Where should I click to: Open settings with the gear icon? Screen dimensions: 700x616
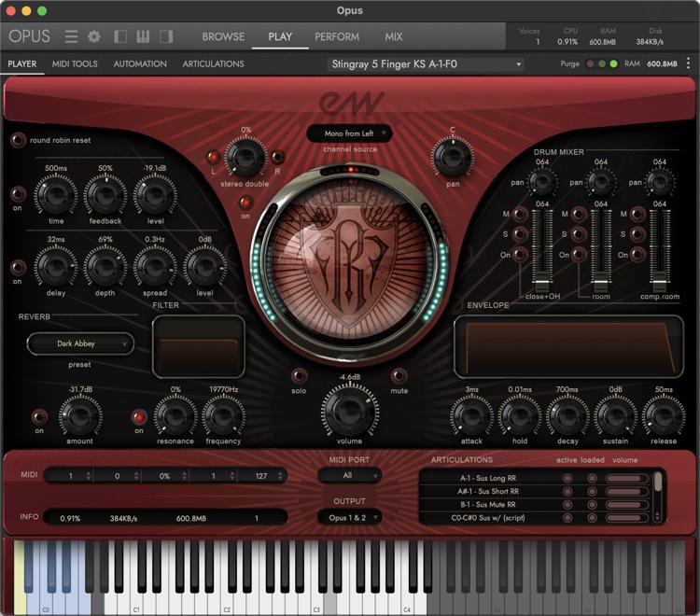tap(93, 37)
